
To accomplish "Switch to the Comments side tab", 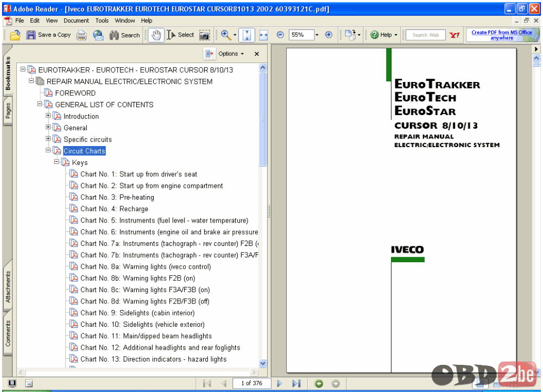I will click(x=8, y=333).
